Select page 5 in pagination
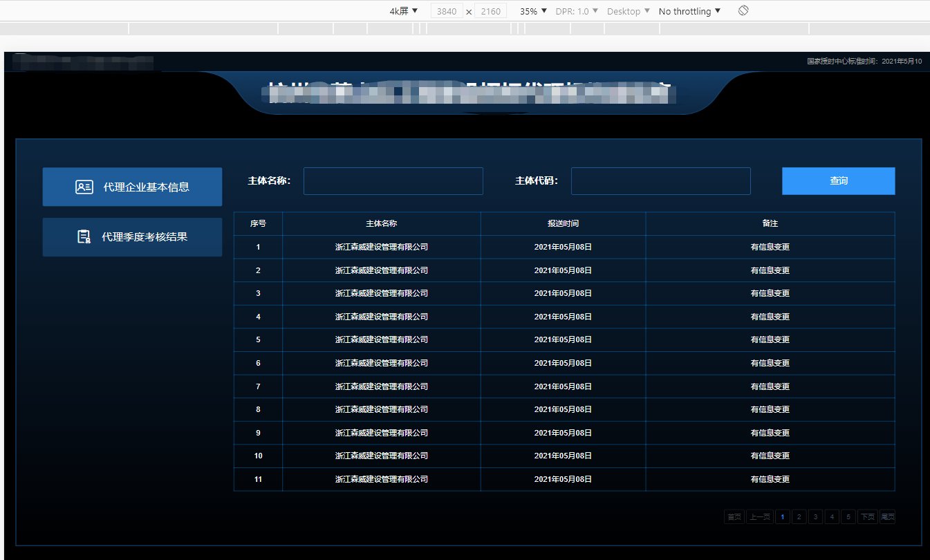The height and width of the screenshot is (560, 930). (848, 516)
